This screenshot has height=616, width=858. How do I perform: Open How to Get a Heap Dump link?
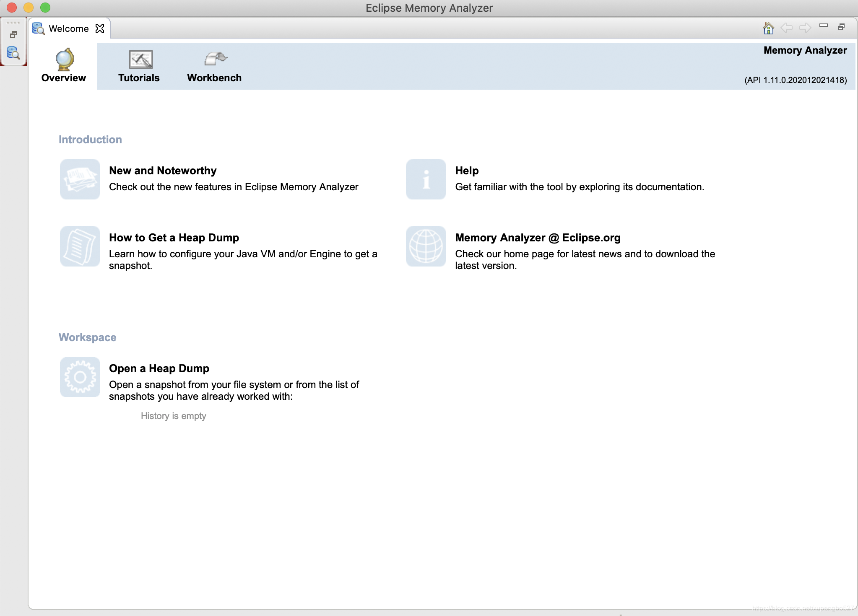coord(174,238)
